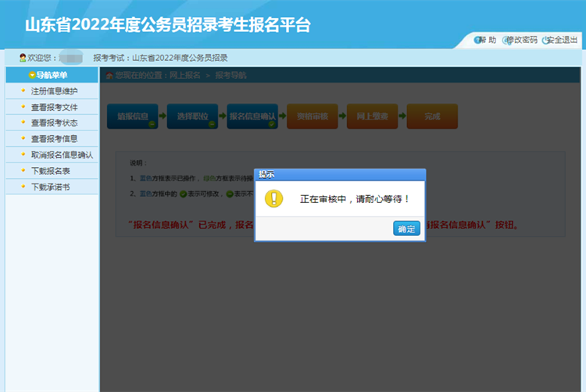Click the 确定 button in the dialog
This screenshot has width=586, height=392.
[x=406, y=229]
